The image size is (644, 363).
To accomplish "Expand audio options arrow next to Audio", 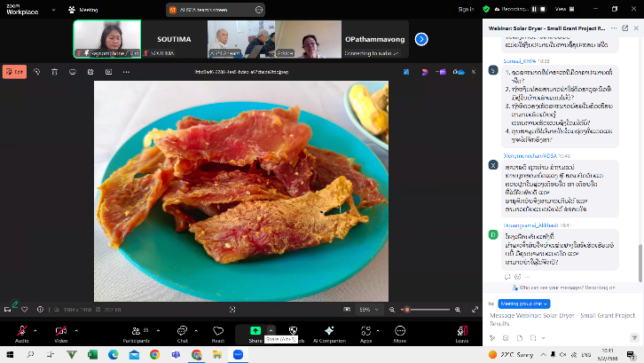I will [x=37, y=329].
